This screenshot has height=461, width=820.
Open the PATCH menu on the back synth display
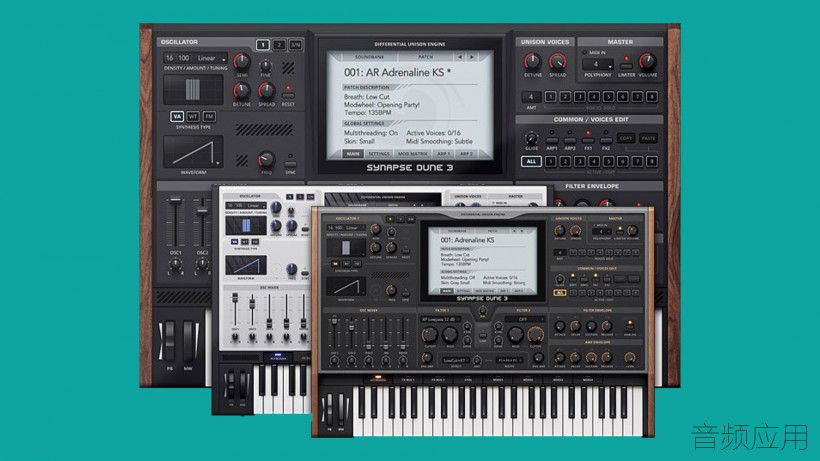[x=426, y=56]
